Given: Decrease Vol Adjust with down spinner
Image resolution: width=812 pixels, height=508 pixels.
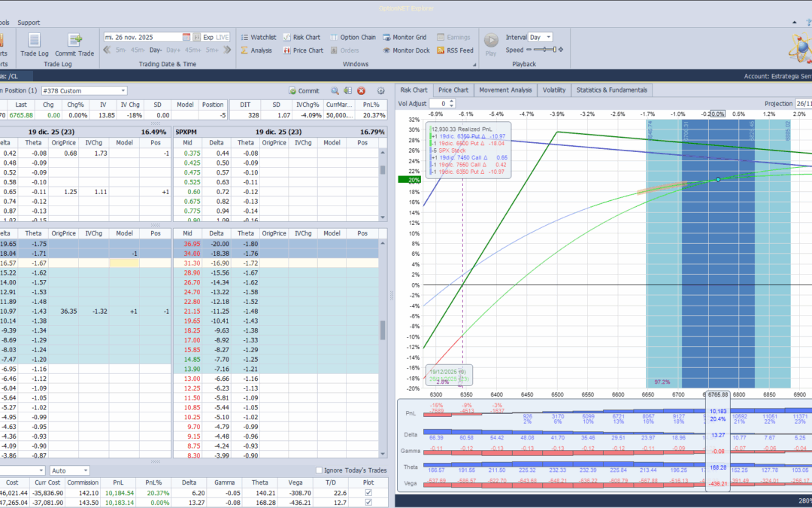Looking at the screenshot, I should (x=452, y=106).
